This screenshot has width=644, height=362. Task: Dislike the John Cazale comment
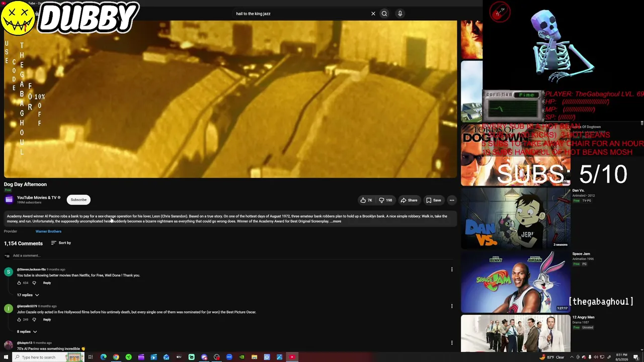click(34, 320)
